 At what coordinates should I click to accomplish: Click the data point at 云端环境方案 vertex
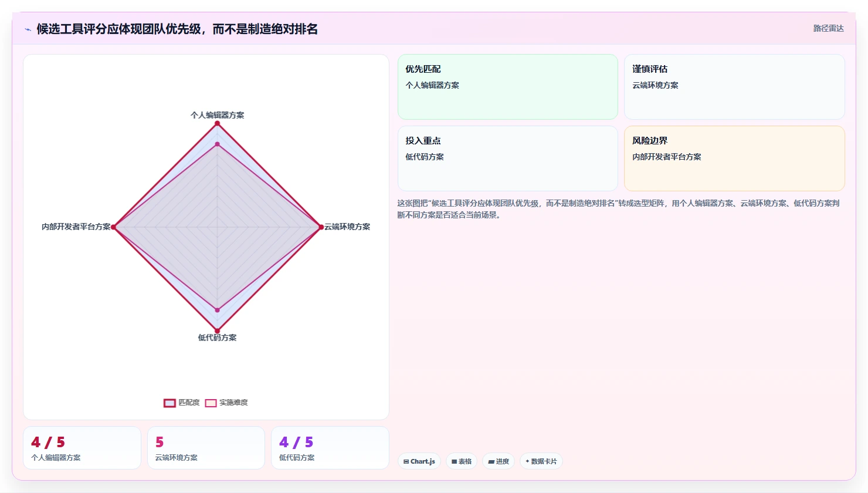(321, 227)
